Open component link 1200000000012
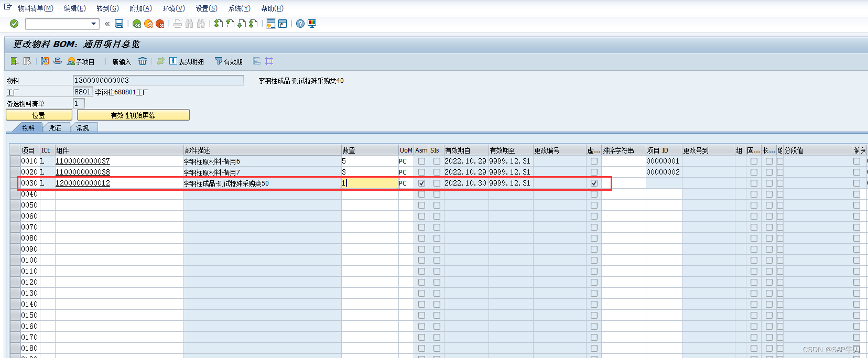Screen dimensions: 868x358 [83, 183]
